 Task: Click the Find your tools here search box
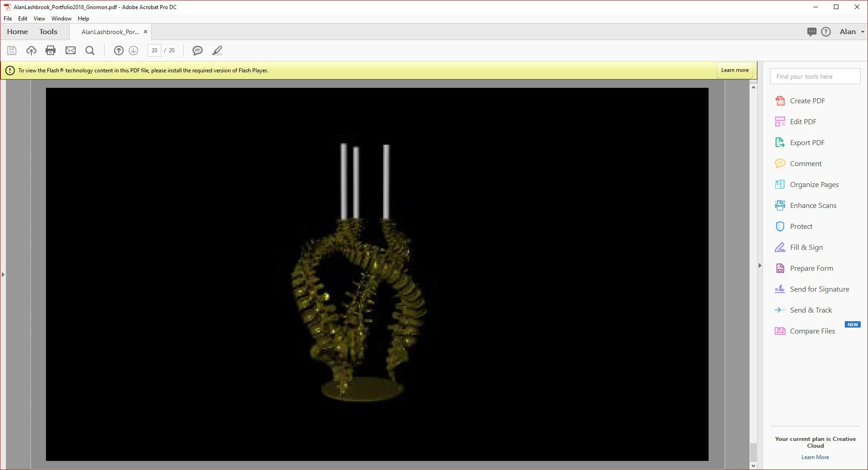click(815, 76)
